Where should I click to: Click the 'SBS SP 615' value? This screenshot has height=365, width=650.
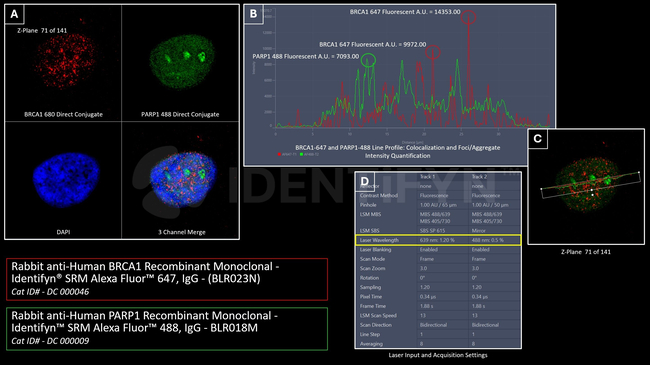click(x=432, y=230)
